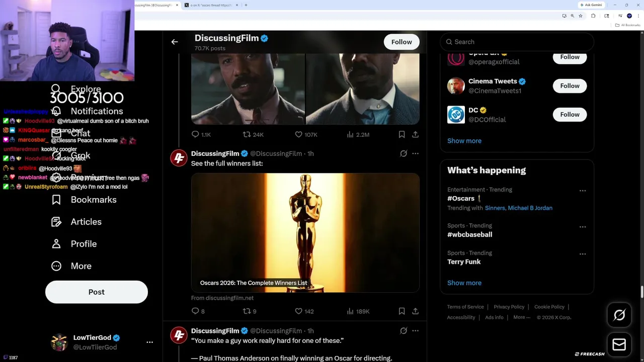
Task: Open the Michael B Jordan trending link
Action: point(530,208)
